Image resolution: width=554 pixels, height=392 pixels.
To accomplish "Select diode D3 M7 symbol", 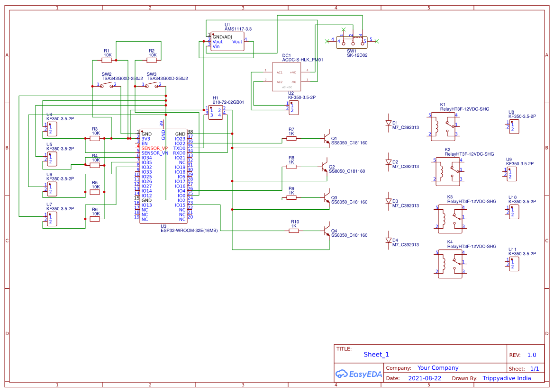I will (x=389, y=202).
